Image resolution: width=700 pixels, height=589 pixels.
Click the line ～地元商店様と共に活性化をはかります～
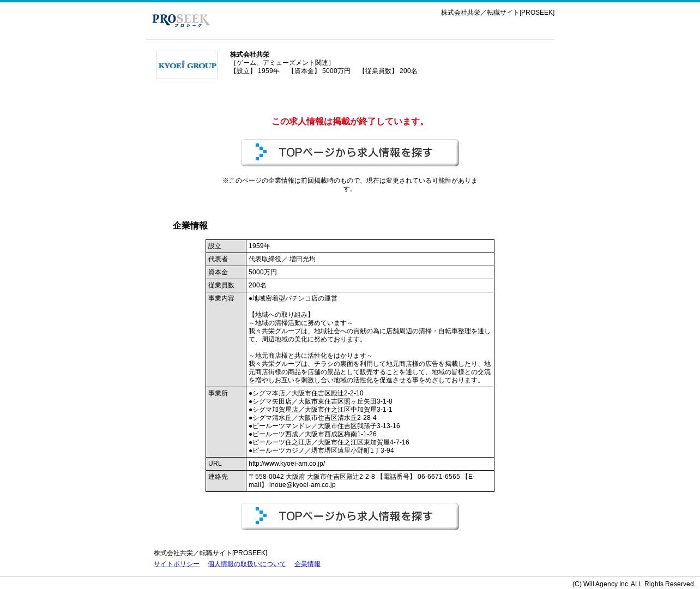coord(311,356)
